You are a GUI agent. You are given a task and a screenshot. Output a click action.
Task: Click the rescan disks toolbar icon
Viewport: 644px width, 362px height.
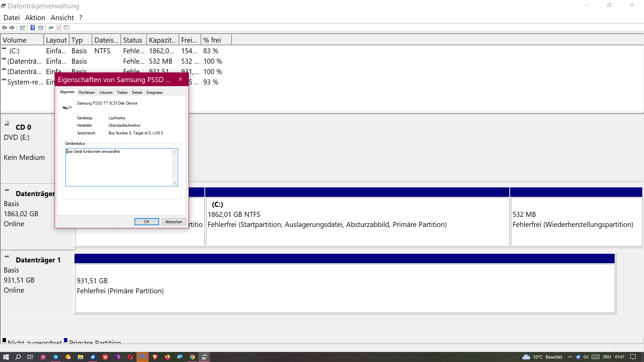[x=51, y=27]
